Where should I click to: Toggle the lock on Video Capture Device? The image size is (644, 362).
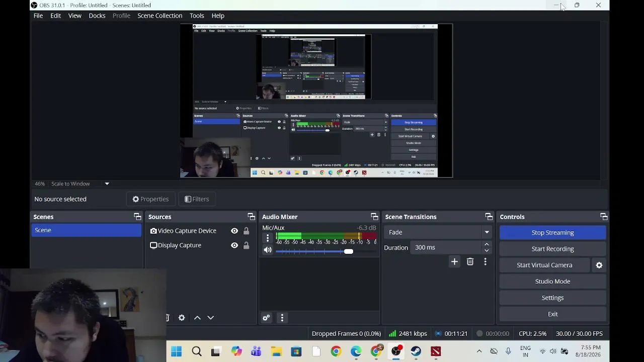tap(246, 231)
